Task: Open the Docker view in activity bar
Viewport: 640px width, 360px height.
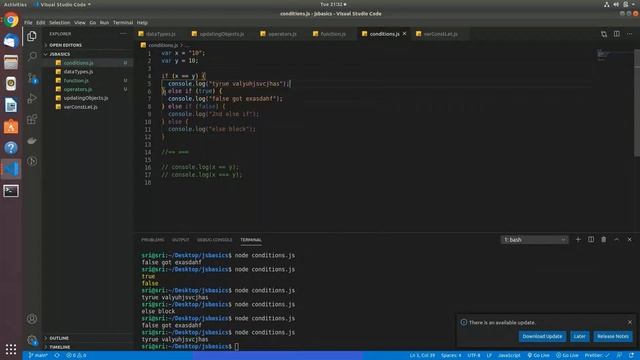Action: [32, 140]
